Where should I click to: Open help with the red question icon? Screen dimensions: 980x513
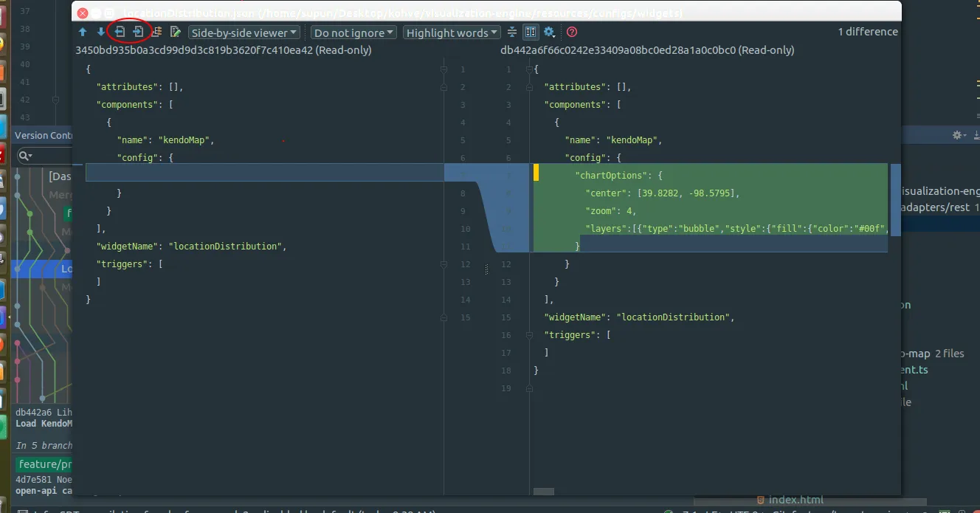[572, 32]
